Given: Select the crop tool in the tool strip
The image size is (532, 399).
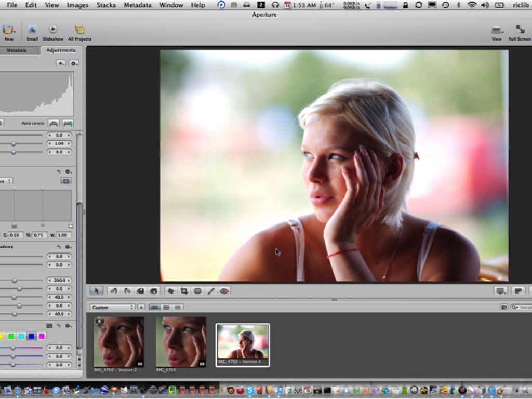Looking at the screenshot, I should (x=184, y=291).
